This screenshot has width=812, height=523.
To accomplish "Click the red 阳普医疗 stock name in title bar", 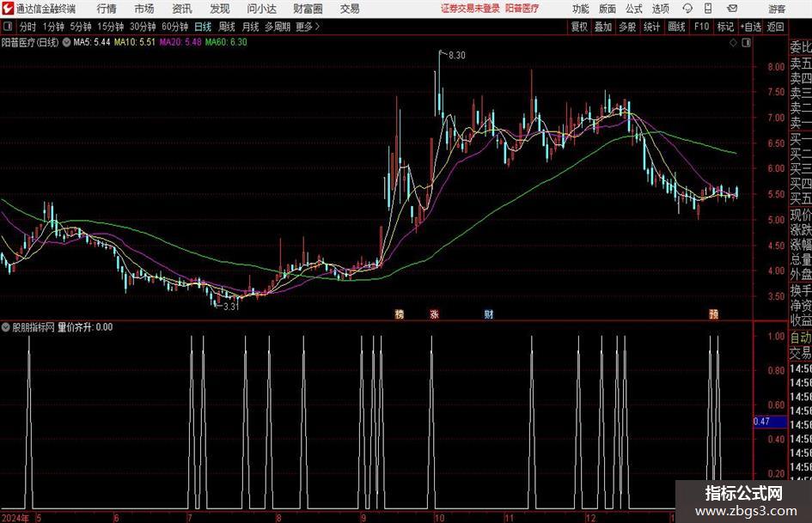I will tap(522, 9).
